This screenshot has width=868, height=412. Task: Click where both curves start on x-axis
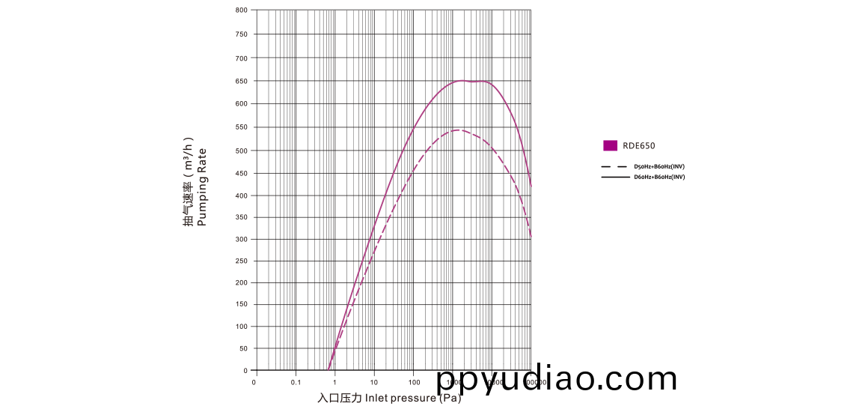[x=328, y=370]
